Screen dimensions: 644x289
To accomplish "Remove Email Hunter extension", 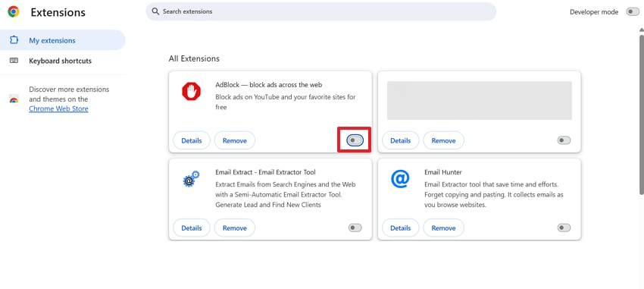I will 443,228.
